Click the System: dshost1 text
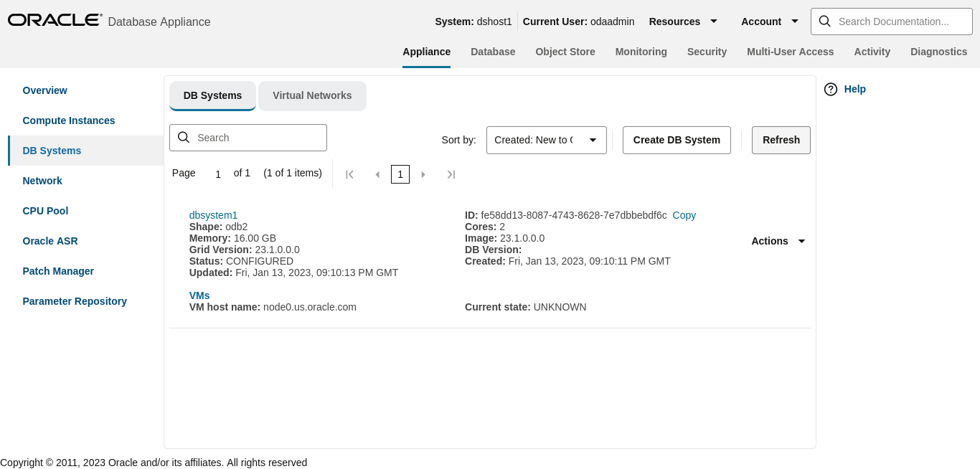Image resolution: width=980 pixels, height=469 pixels. (473, 22)
